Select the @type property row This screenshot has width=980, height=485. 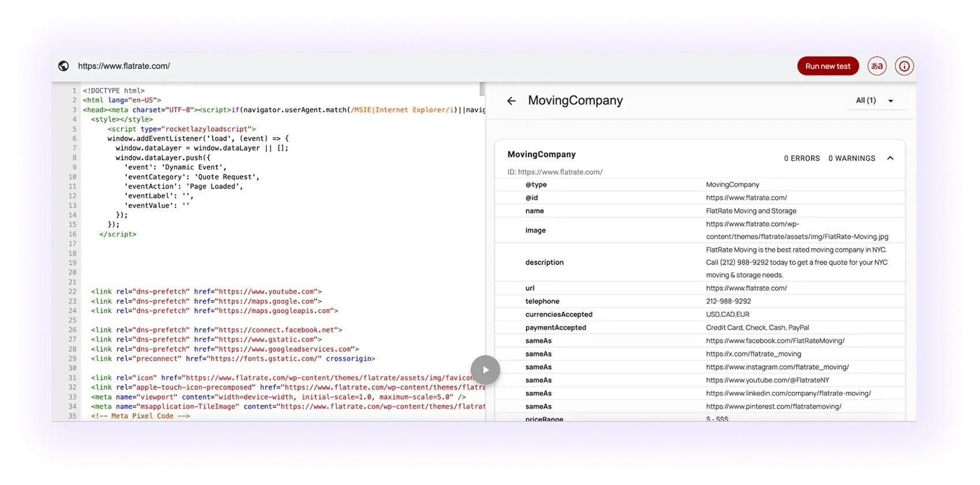700,184
